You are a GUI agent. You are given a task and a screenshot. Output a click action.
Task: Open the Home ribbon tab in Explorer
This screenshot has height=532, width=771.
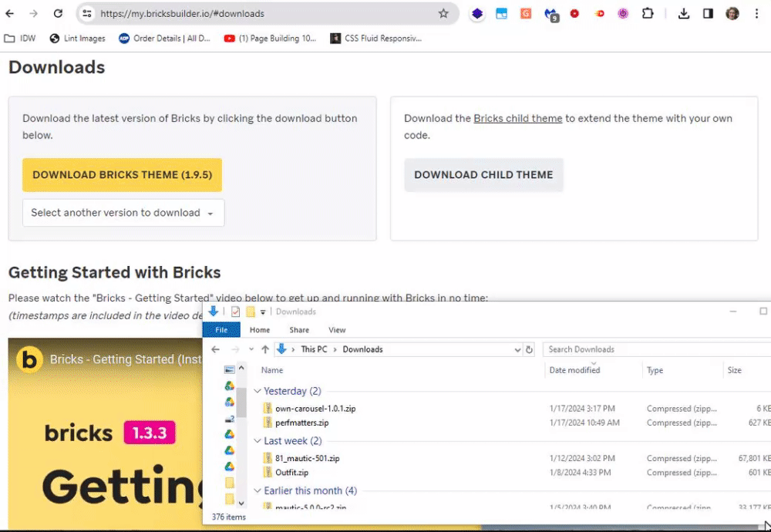(260, 330)
